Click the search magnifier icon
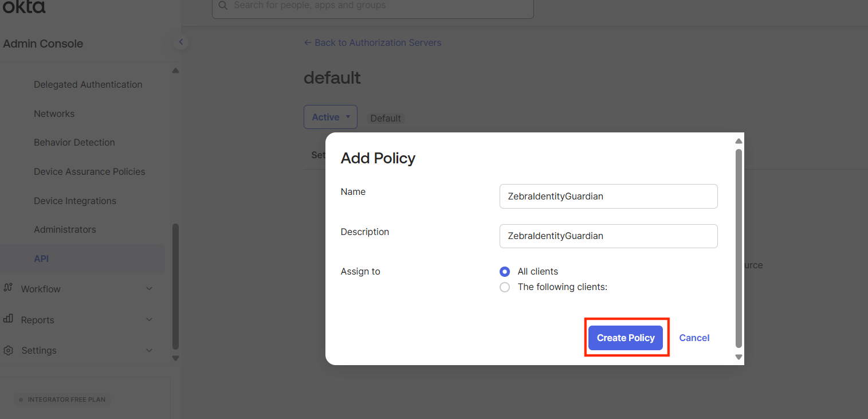868x419 pixels. (x=223, y=6)
